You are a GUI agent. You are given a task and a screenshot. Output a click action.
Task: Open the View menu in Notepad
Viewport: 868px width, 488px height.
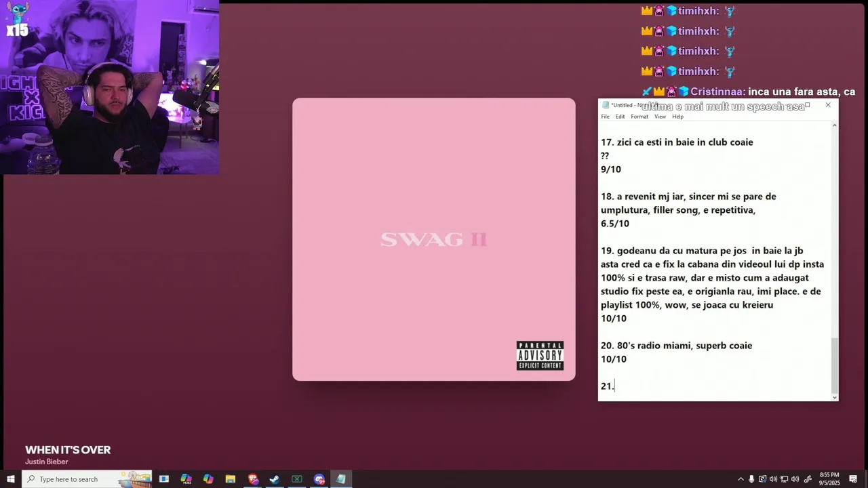pos(660,117)
